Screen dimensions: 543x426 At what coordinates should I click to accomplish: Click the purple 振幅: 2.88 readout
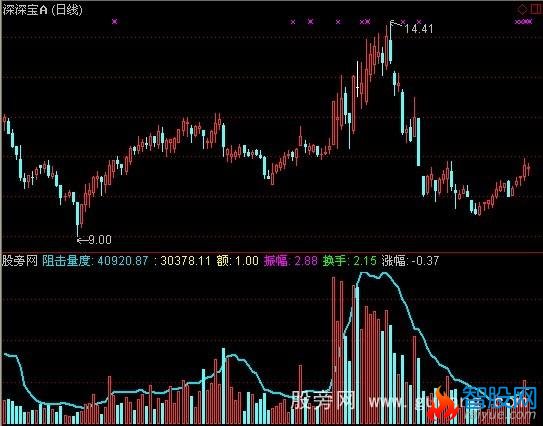click(x=291, y=260)
